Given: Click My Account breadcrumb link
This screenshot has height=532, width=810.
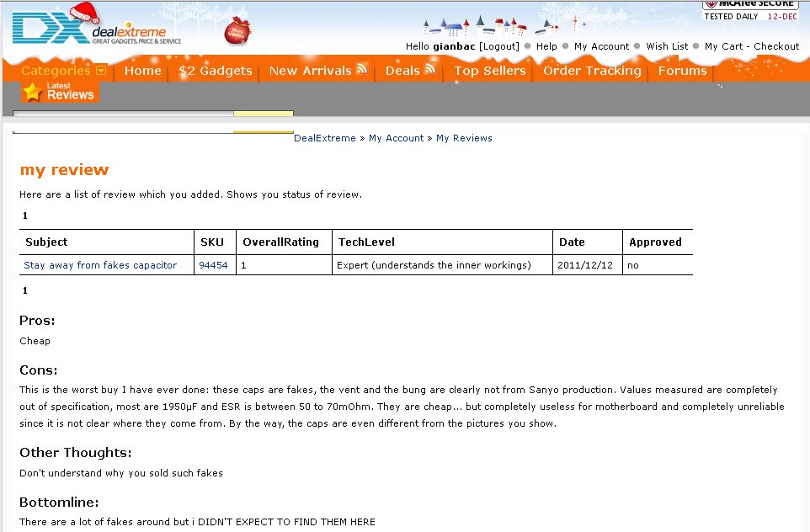Looking at the screenshot, I should pos(397,138).
